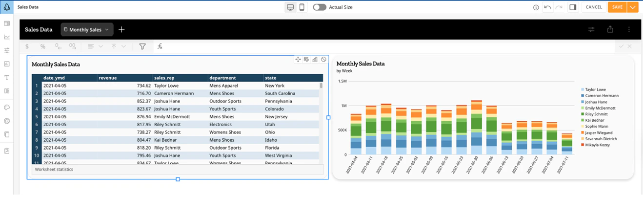
Task: Apply percent format
Action: pos(43,46)
